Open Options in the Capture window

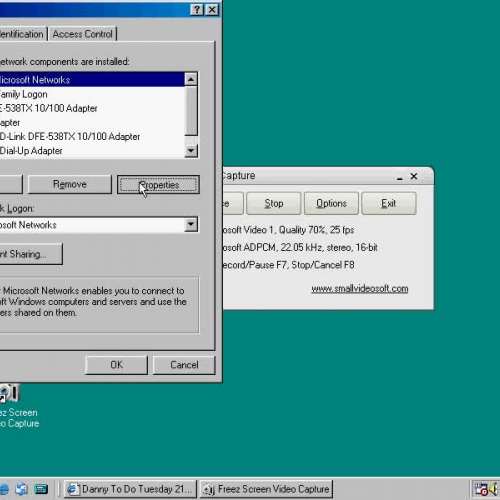pos(331,203)
